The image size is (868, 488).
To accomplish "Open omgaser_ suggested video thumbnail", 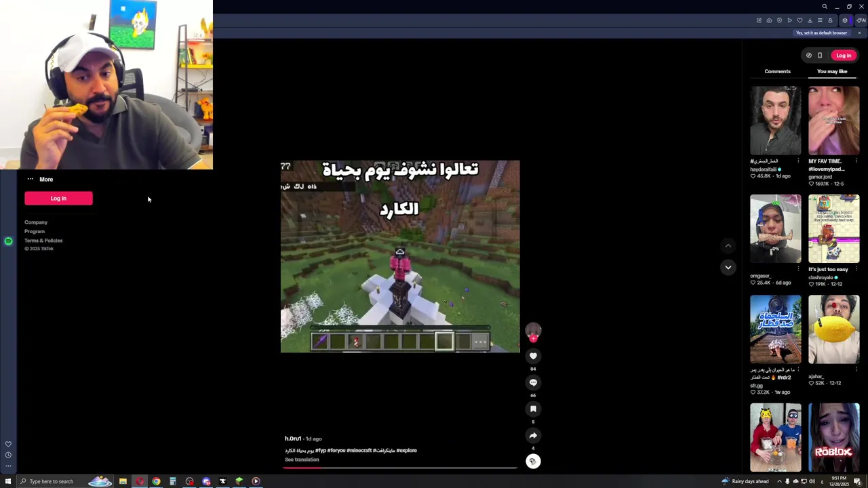I will click(775, 229).
